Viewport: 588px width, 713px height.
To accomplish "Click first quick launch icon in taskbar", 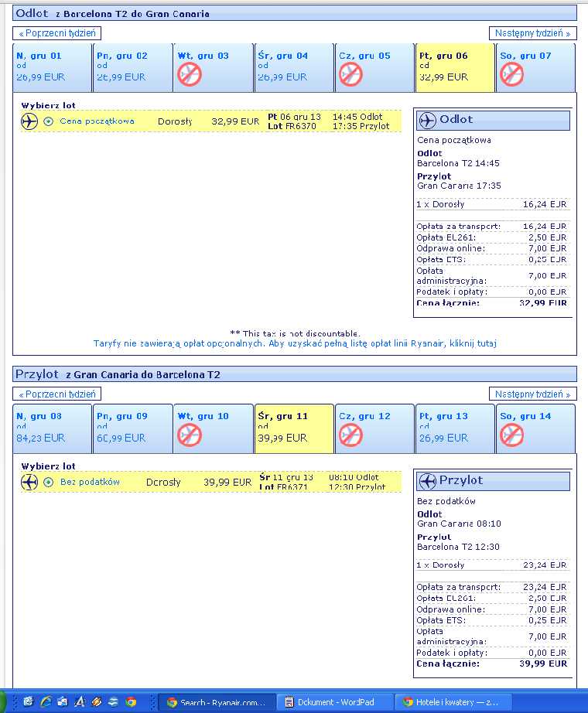I will [28, 701].
